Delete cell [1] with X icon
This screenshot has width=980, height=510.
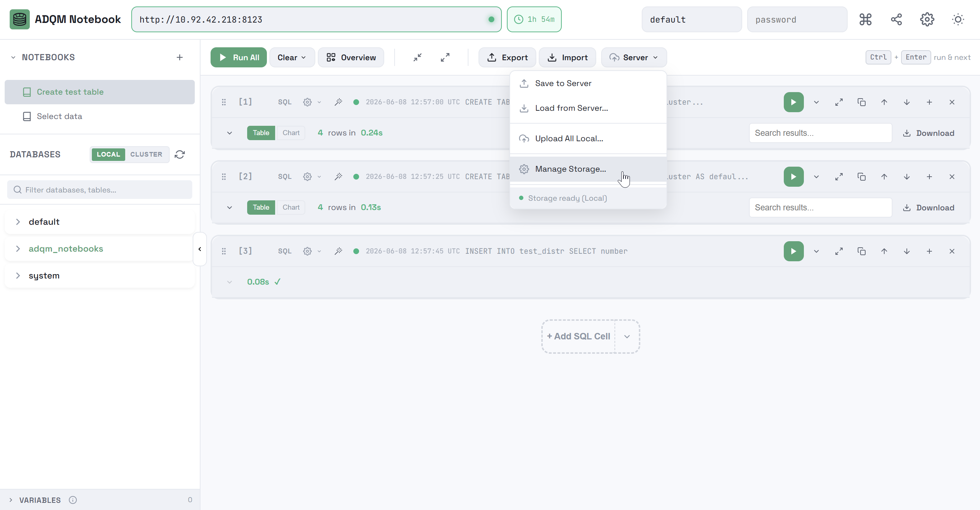pos(951,102)
